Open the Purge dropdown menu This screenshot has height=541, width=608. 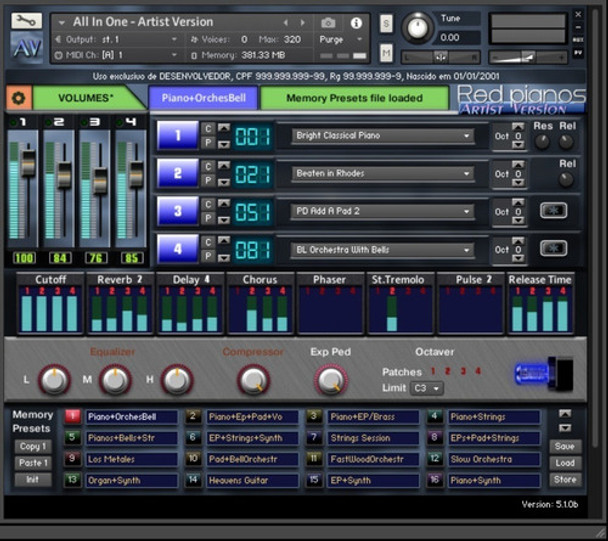(x=332, y=39)
